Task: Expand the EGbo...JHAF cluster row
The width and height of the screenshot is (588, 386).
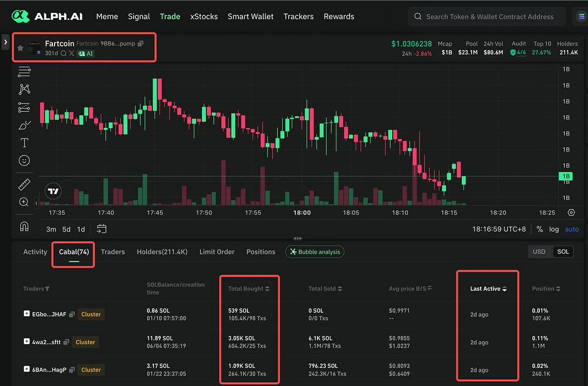Action: (x=27, y=314)
